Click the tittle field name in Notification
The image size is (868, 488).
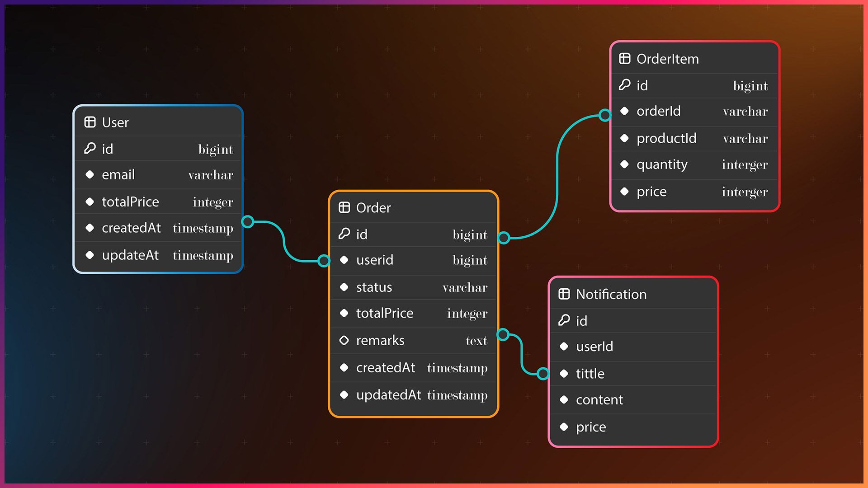[590, 374]
